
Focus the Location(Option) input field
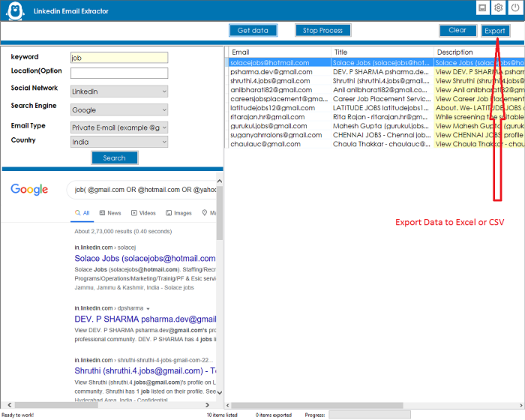click(119, 73)
